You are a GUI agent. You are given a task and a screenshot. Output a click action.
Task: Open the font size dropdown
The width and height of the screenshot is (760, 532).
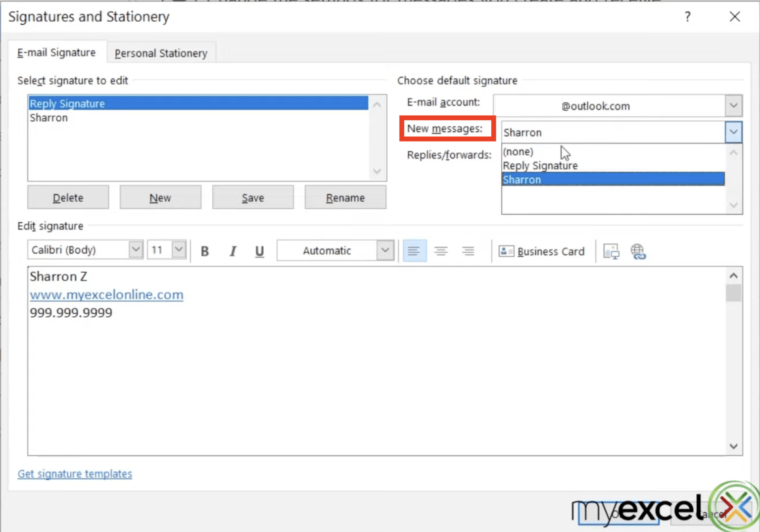pyautogui.click(x=178, y=249)
